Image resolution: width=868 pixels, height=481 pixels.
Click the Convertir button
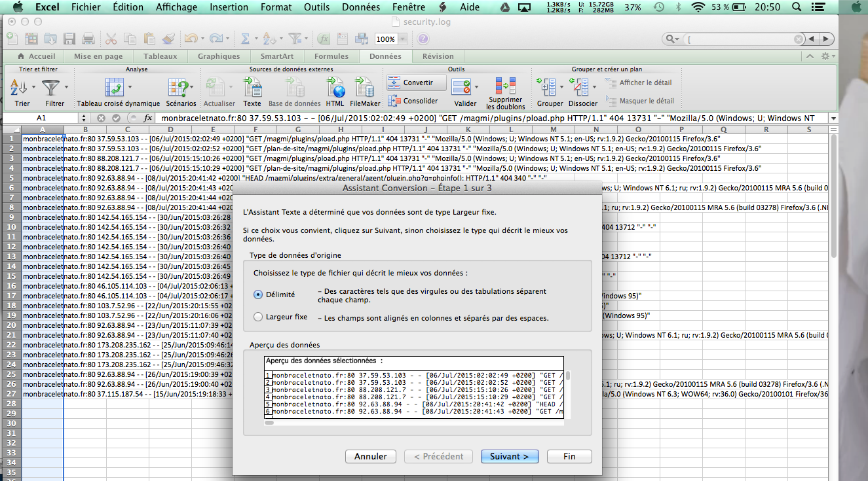(x=417, y=82)
